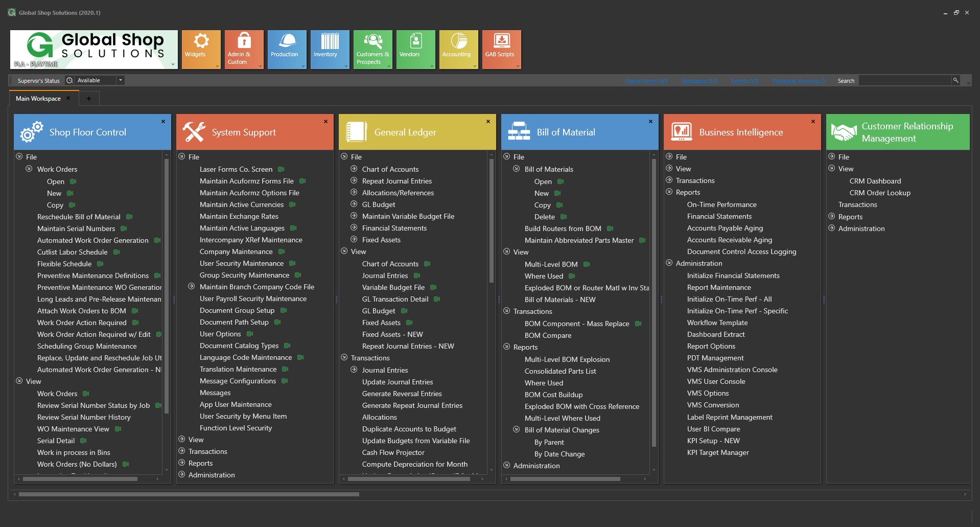Click the search magnifier icon
Image resolution: width=980 pixels, height=527 pixels.
tap(955, 80)
